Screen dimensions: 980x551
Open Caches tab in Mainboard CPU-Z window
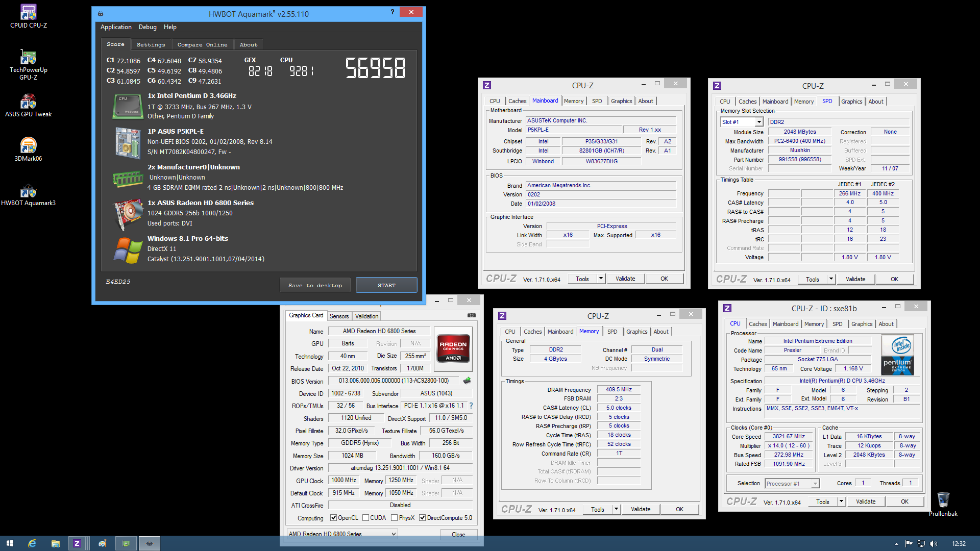[517, 101]
